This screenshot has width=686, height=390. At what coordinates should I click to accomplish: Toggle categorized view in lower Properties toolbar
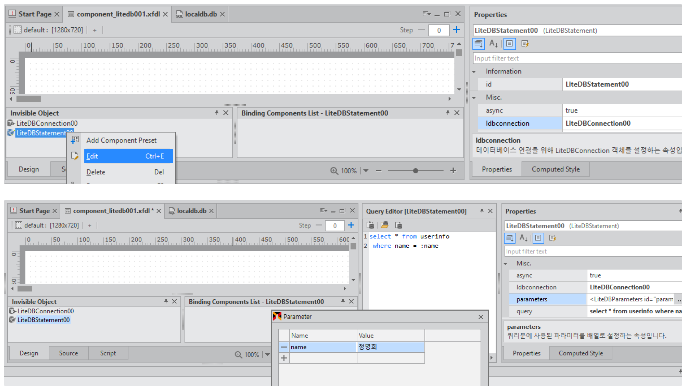click(x=510, y=238)
